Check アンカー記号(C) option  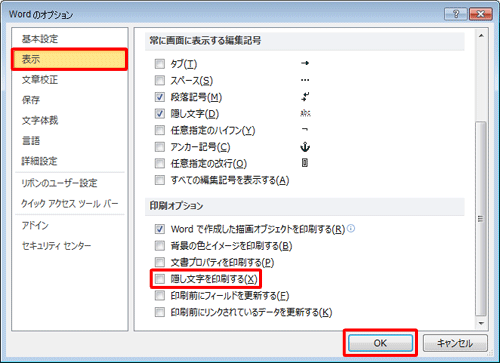pyautogui.click(x=160, y=147)
